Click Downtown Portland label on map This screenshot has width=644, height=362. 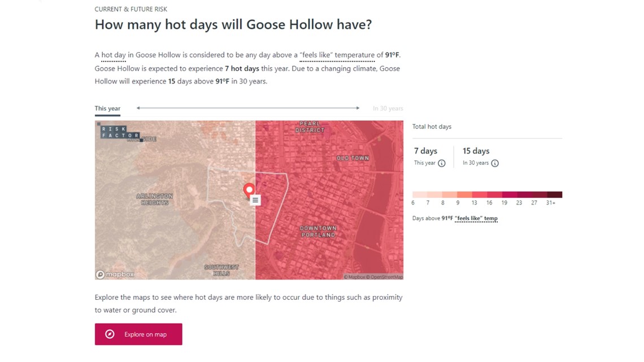coord(318,232)
